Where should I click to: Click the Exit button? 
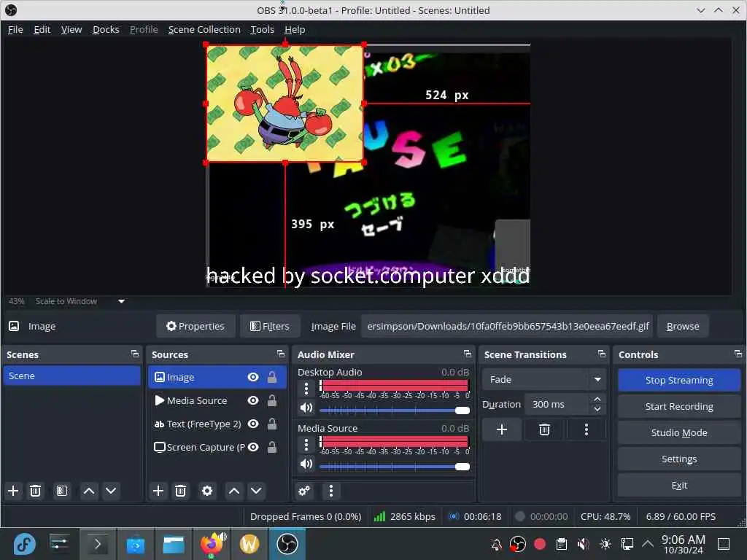click(679, 485)
